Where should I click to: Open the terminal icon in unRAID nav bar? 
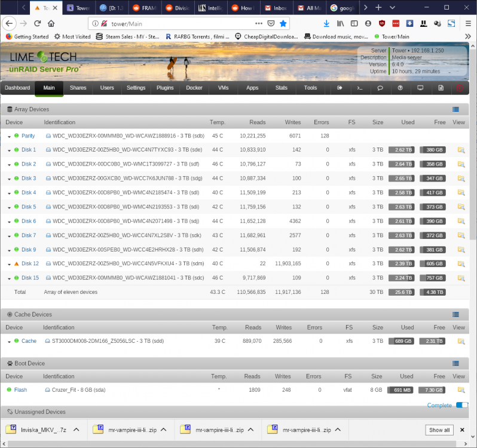pos(360,88)
